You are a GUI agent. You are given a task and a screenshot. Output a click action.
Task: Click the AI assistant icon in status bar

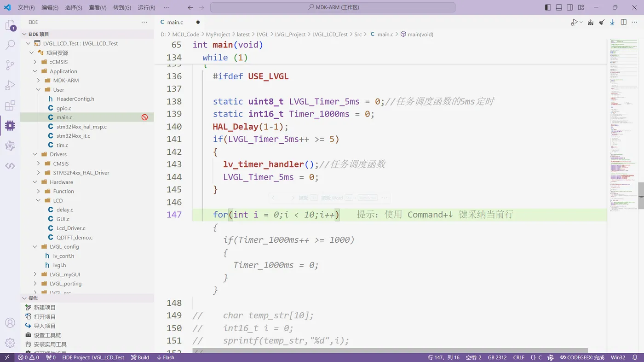click(x=551, y=357)
